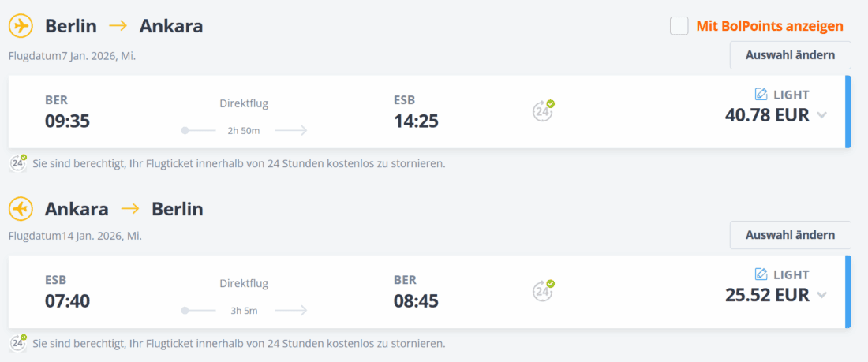Viewport: 868px width, 362px height.
Task: Click the Ankara to Berlin airplane icon
Action: pyautogui.click(x=21, y=209)
